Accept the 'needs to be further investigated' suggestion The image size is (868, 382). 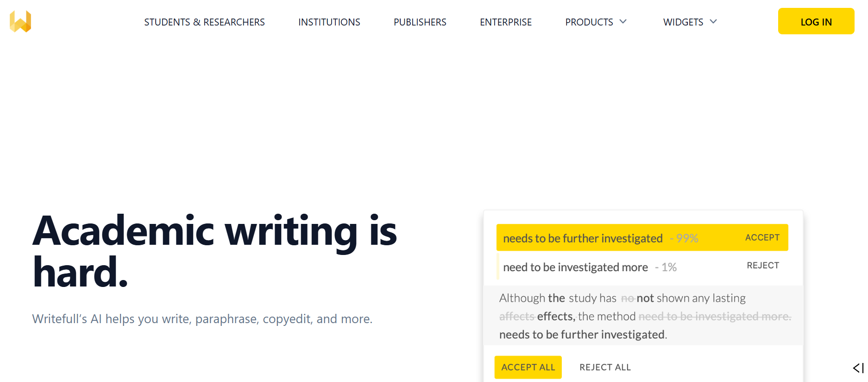click(762, 237)
